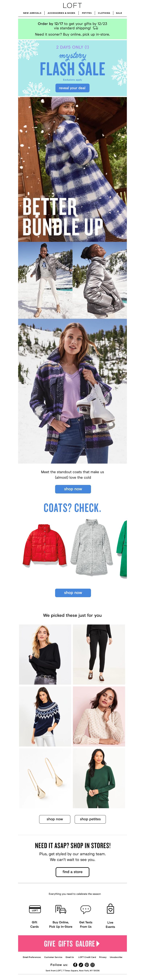The height and width of the screenshot is (980, 145).
Task: Open the New Arrivals menu item
Action: pos(32,13)
